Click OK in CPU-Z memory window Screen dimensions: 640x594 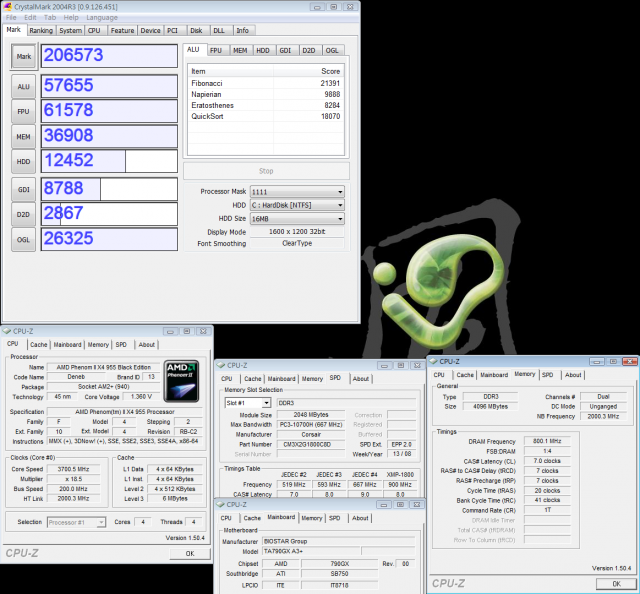pos(616,584)
